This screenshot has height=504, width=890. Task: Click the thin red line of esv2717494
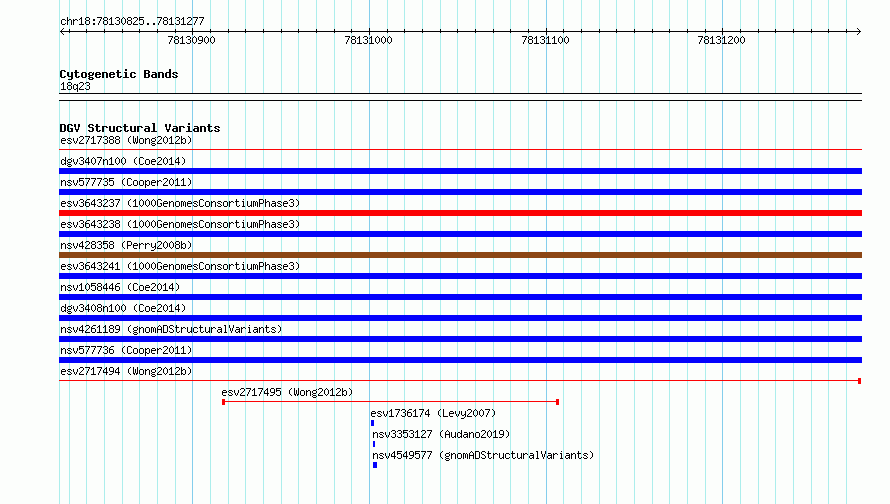pos(460,381)
